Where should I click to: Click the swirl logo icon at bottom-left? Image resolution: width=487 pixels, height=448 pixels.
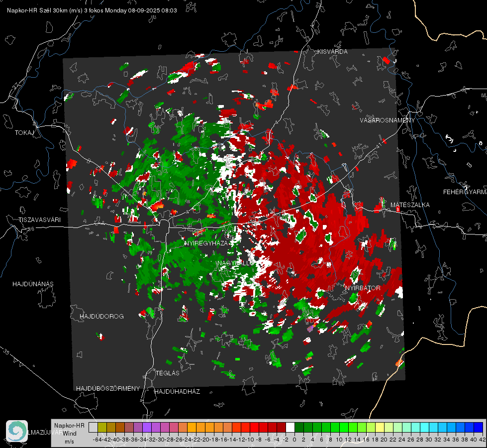pos(17,431)
